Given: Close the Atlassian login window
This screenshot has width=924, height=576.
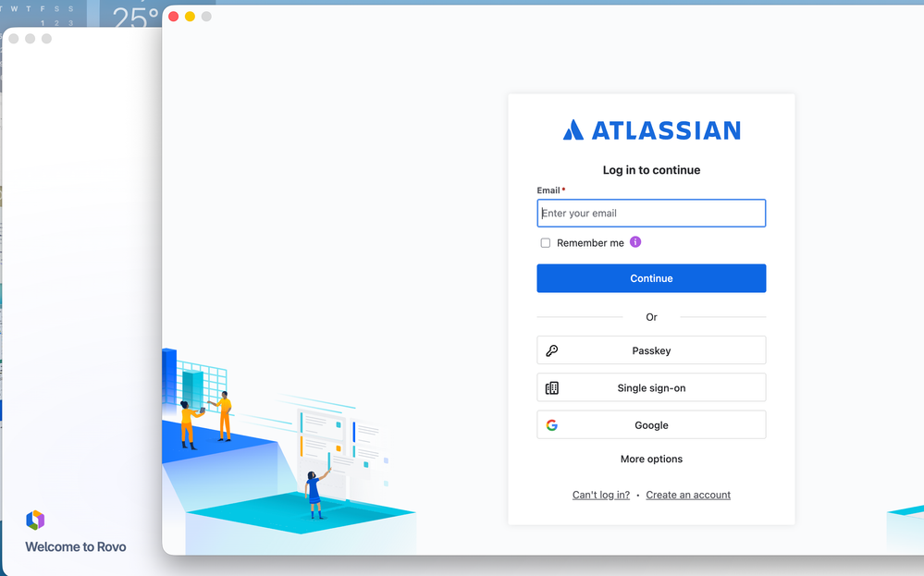Looking at the screenshot, I should click(173, 17).
